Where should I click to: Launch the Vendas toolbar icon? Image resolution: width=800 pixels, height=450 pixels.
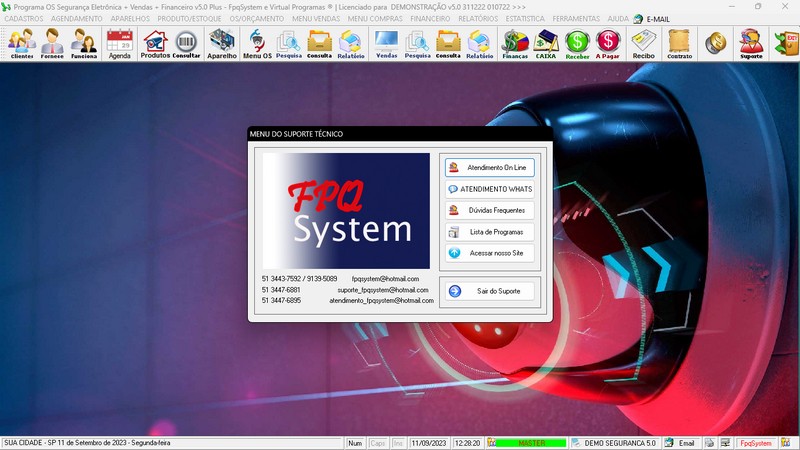click(x=385, y=43)
